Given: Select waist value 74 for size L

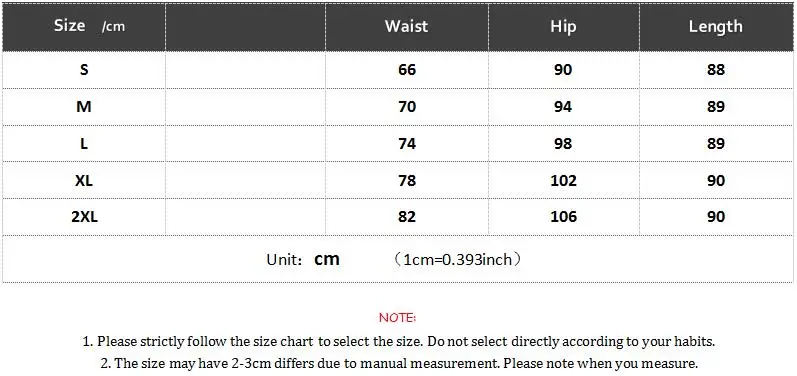Looking at the screenshot, I should click(407, 144).
